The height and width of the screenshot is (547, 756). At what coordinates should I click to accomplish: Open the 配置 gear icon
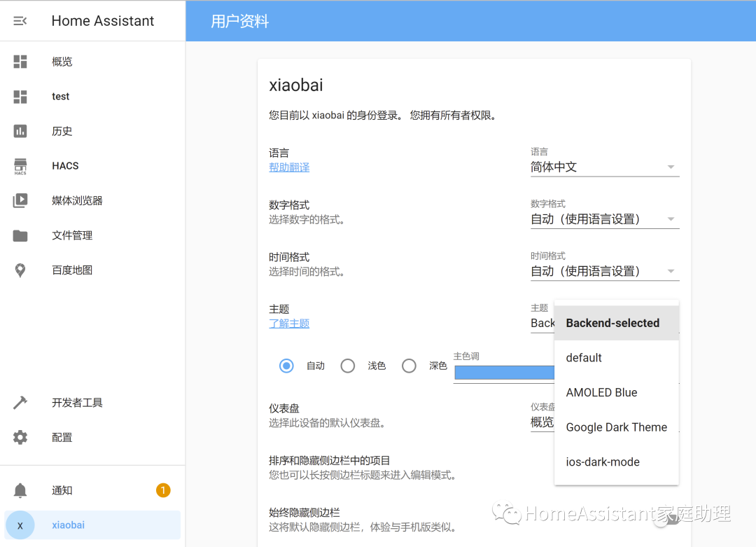coord(20,438)
